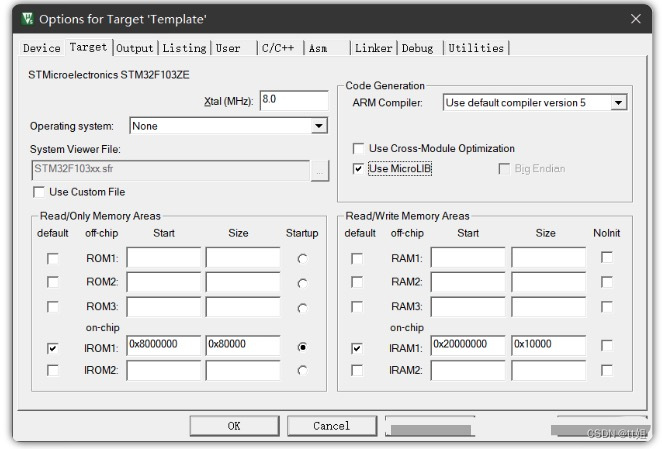Click the ROM2 Size field
Screen dimensions: 662x449
click(243, 282)
